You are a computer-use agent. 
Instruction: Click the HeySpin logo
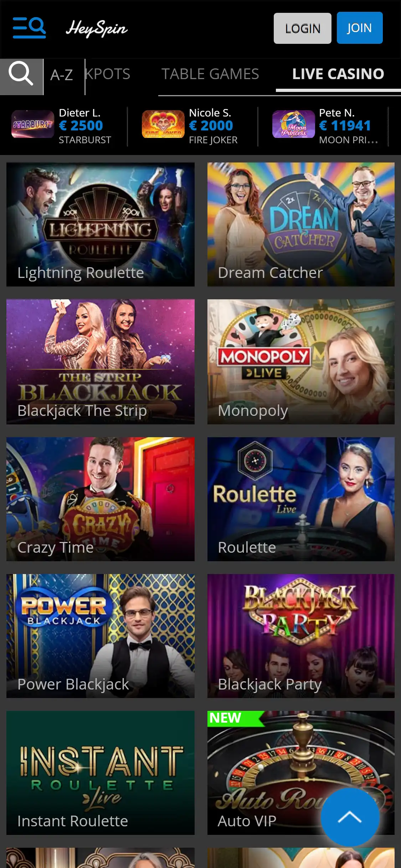tap(97, 29)
